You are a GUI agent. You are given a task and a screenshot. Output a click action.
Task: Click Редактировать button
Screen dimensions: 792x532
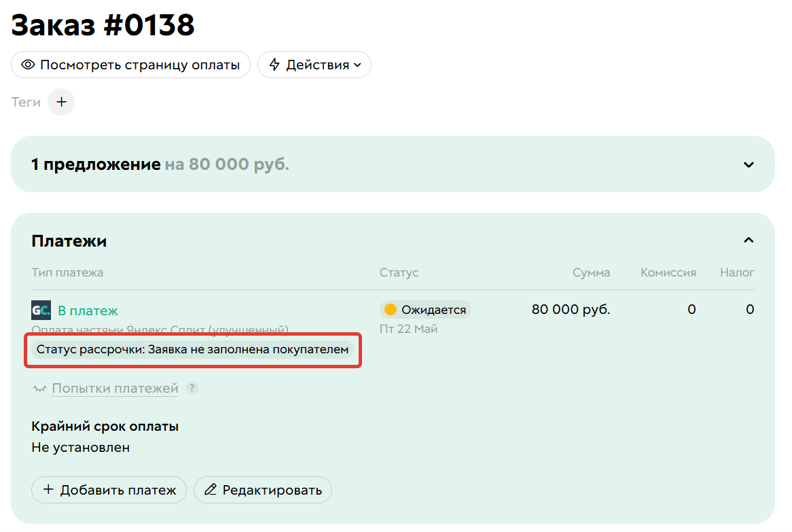click(x=263, y=490)
